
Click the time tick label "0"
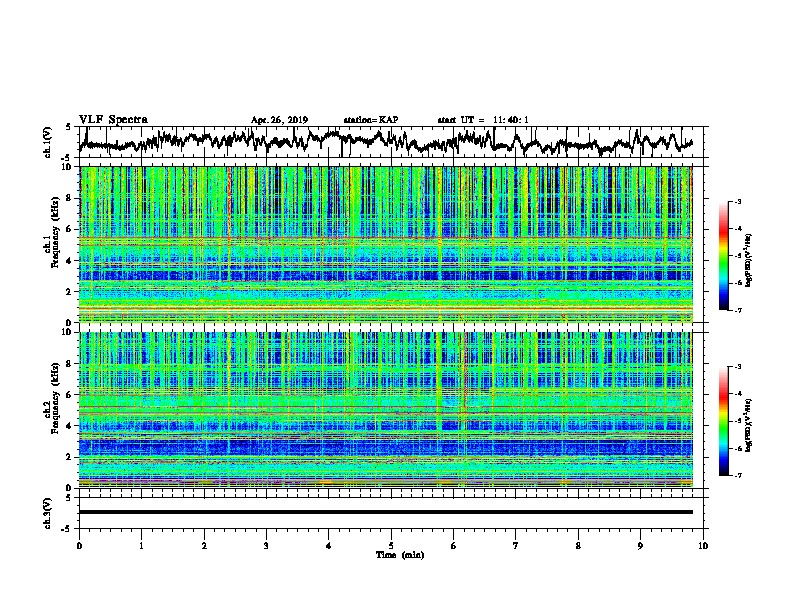pyautogui.click(x=79, y=546)
